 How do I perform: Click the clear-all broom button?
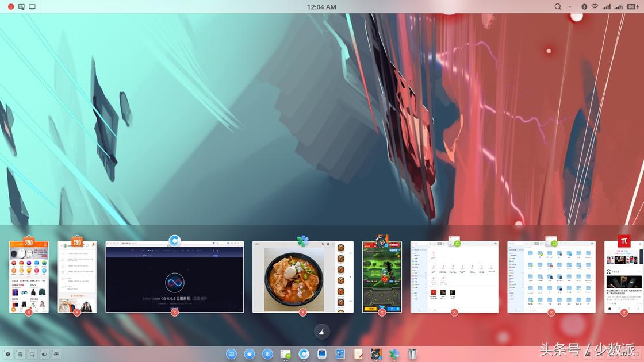(322, 330)
